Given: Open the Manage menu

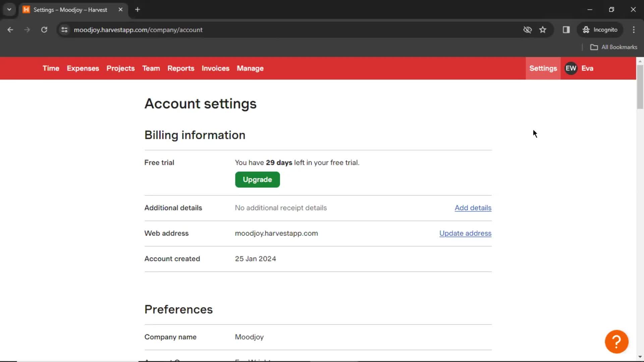Looking at the screenshot, I should tap(250, 68).
